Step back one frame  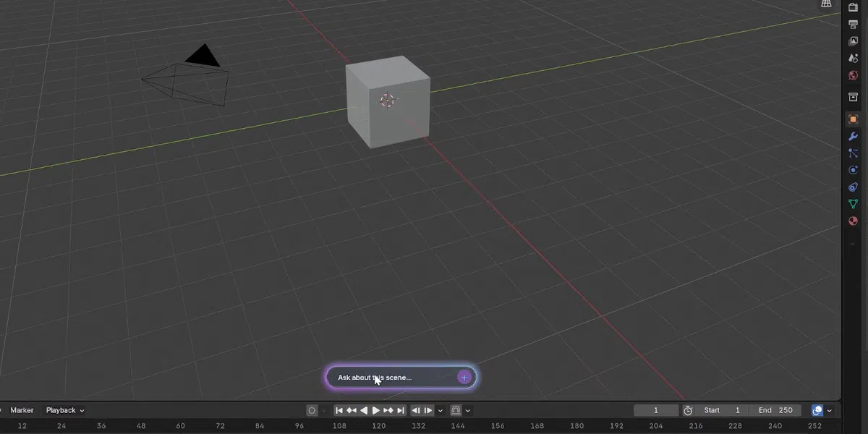[416, 410]
